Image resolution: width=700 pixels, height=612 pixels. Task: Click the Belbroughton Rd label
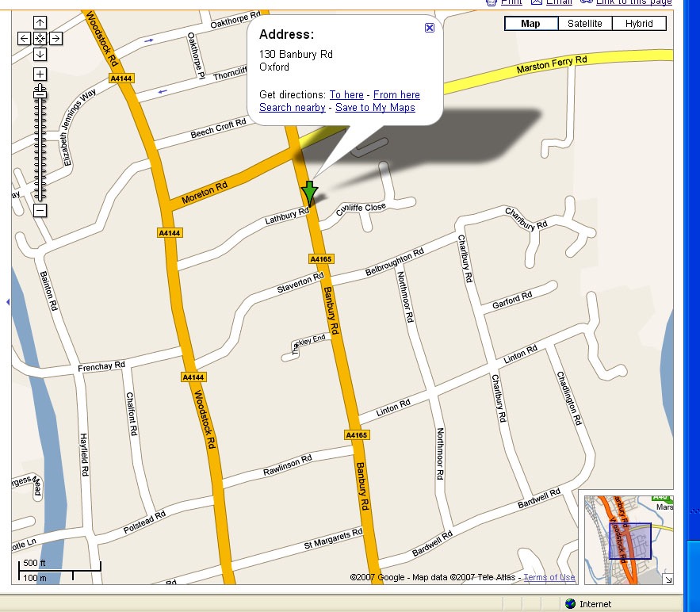[394, 262]
